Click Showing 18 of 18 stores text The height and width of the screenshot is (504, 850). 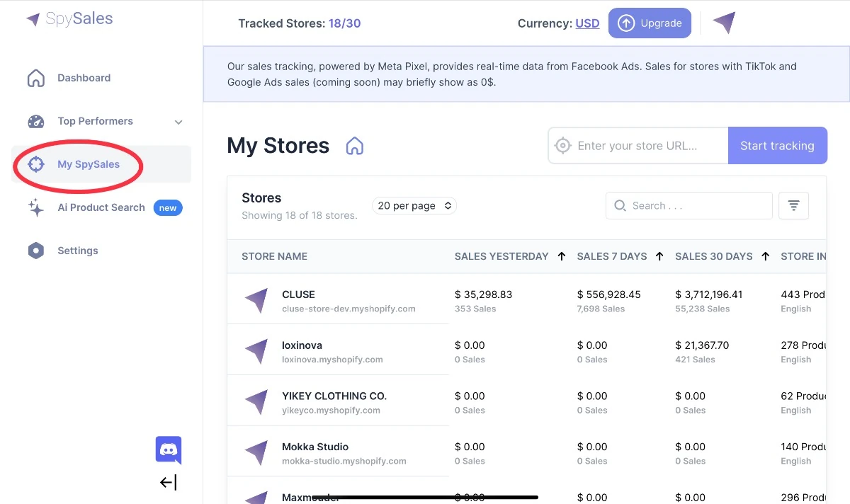click(300, 215)
